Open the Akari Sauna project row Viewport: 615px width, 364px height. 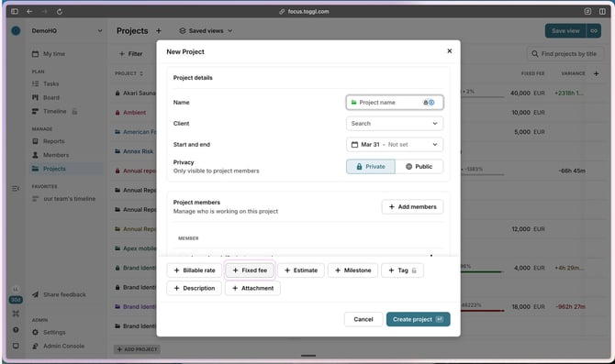click(x=140, y=93)
